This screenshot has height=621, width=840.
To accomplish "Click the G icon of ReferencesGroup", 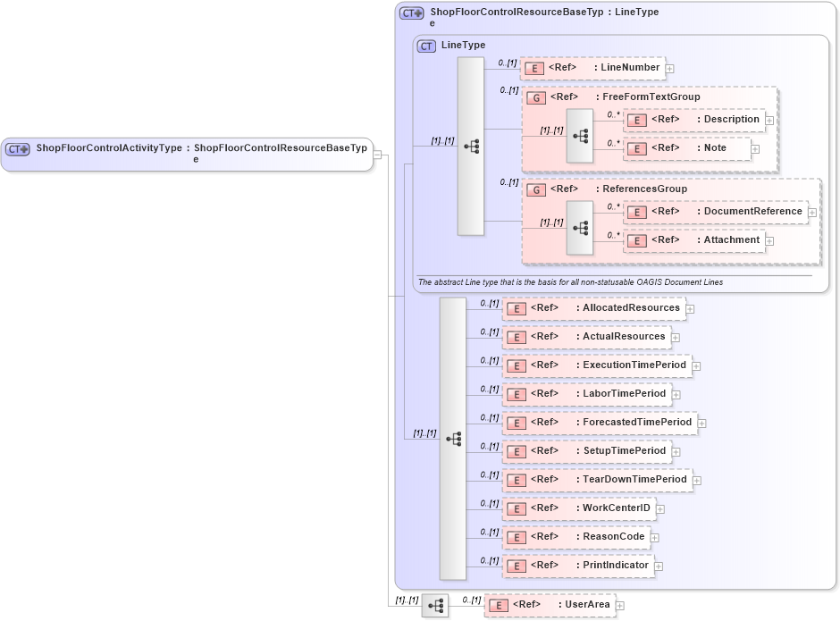I will click(x=535, y=189).
